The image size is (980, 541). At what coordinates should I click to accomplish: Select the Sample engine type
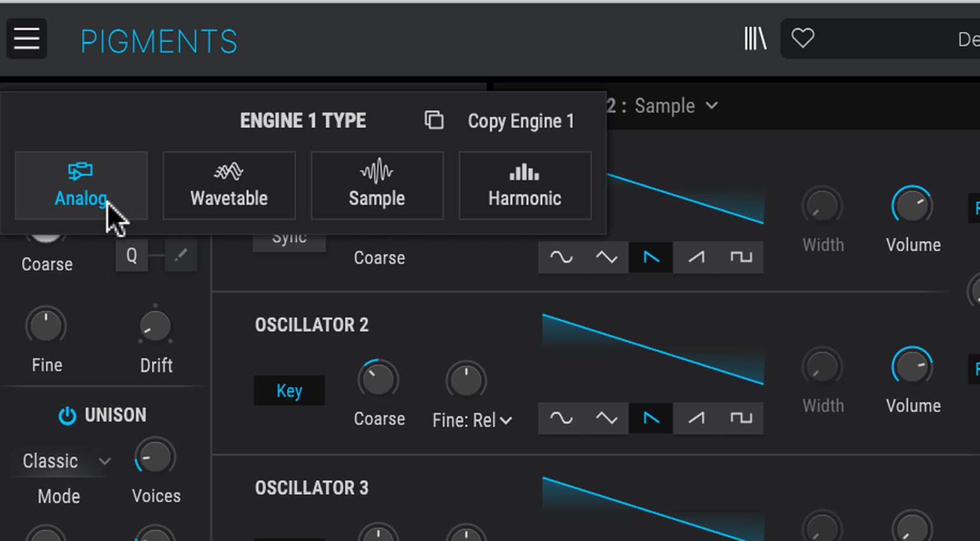[377, 185]
